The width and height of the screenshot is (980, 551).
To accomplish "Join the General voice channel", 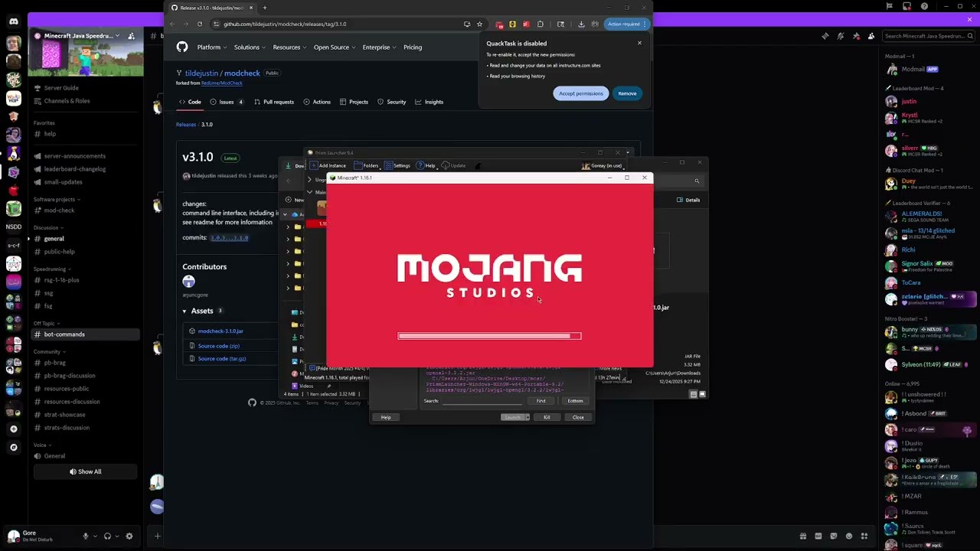I will [54, 456].
